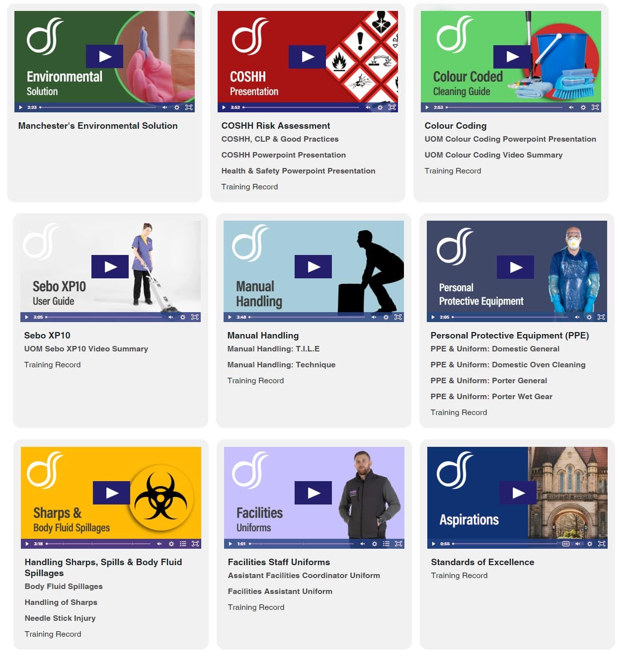The width and height of the screenshot is (631, 672).
Task: Toggle closed captions on Aspirations video
Action: pos(565,544)
